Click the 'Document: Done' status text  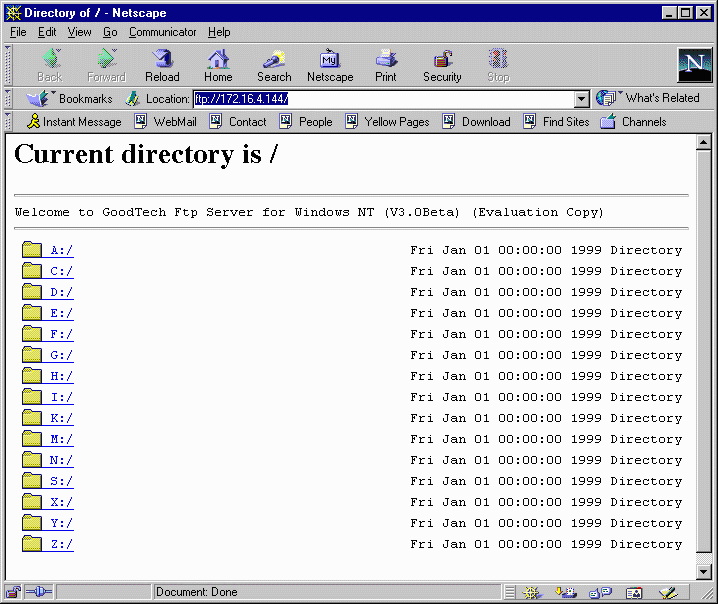click(x=196, y=592)
